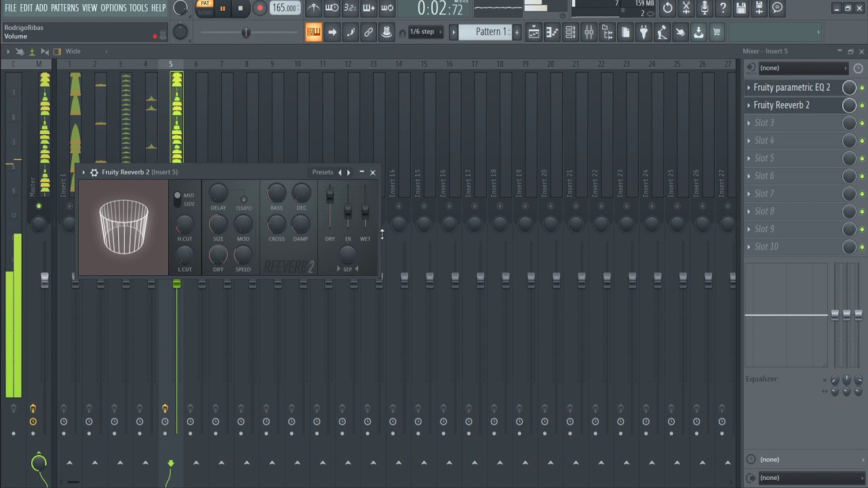Screen dimensions: 868x488
Task: Toggle Fruity parametric EQ 2 effect on/off
Action: tap(862, 88)
